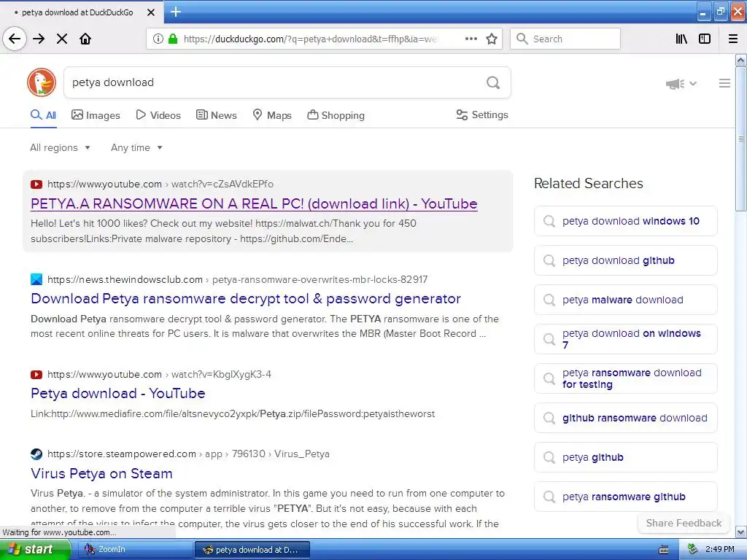The image size is (747, 560).
Task: Click the keyboard icon in system tray
Action: click(664, 550)
